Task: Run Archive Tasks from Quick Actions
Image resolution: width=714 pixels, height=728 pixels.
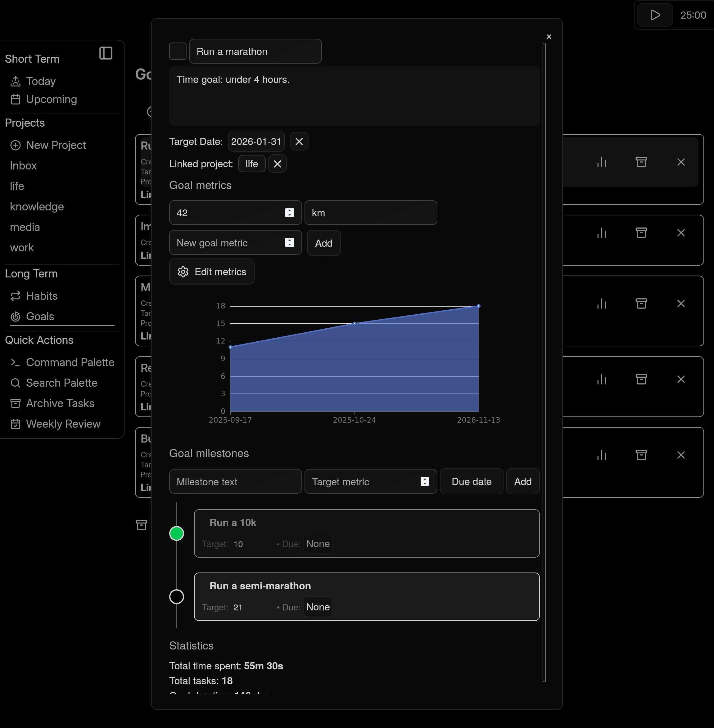Action: point(60,403)
